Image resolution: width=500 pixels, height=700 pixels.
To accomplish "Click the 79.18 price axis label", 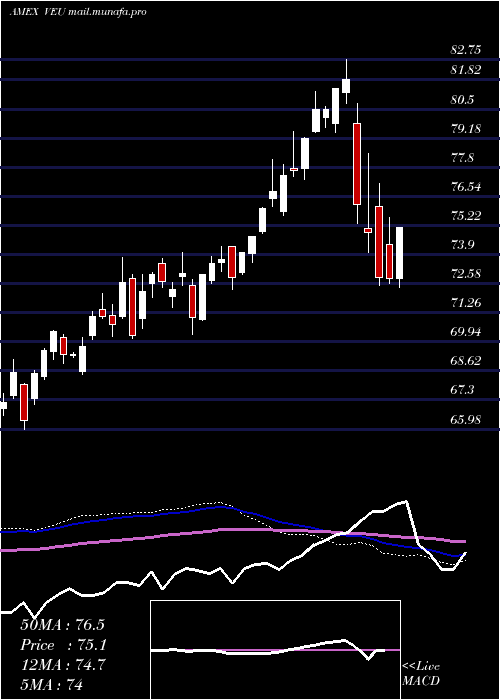I will point(466,129).
